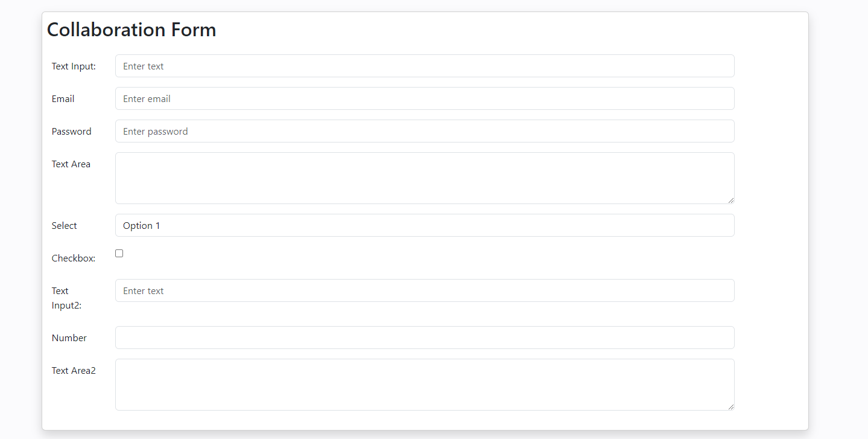The image size is (868, 439).
Task: Click inside the first Text Area box
Action: point(424,178)
